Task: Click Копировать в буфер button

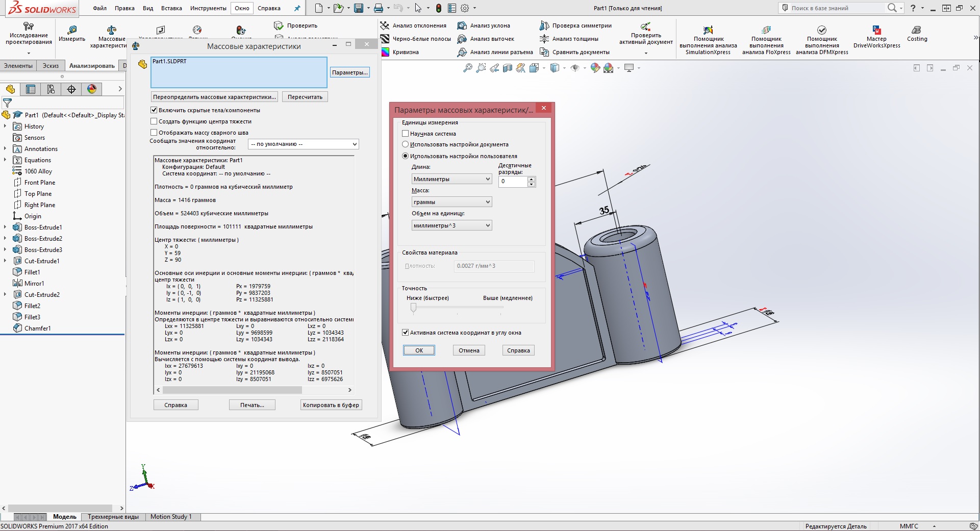Action: pyautogui.click(x=331, y=405)
